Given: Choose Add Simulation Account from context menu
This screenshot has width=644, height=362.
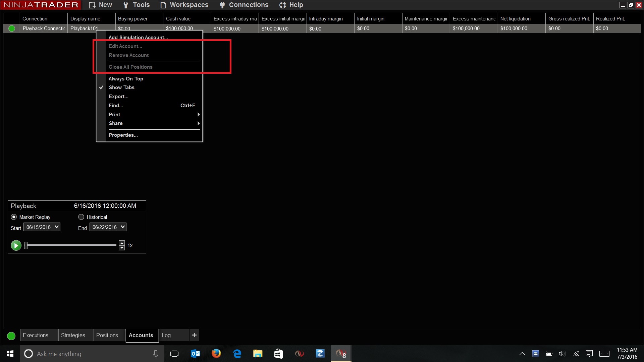Looking at the screenshot, I should (x=138, y=37).
